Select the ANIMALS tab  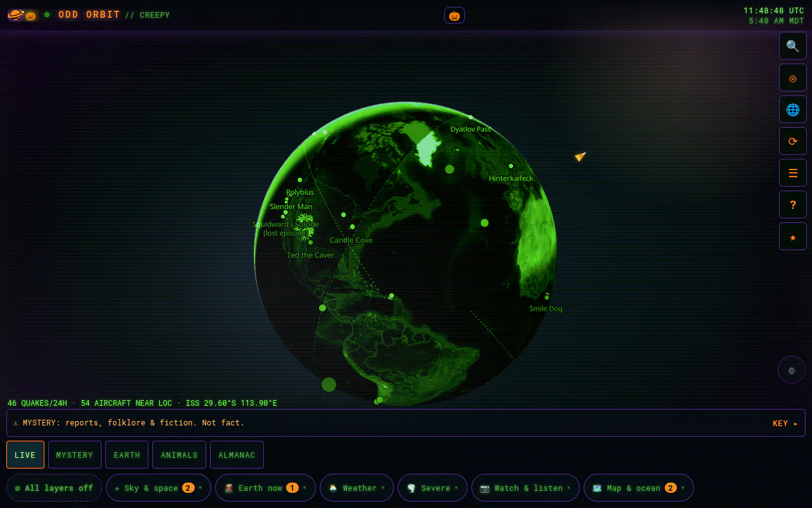click(x=179, y=455)
